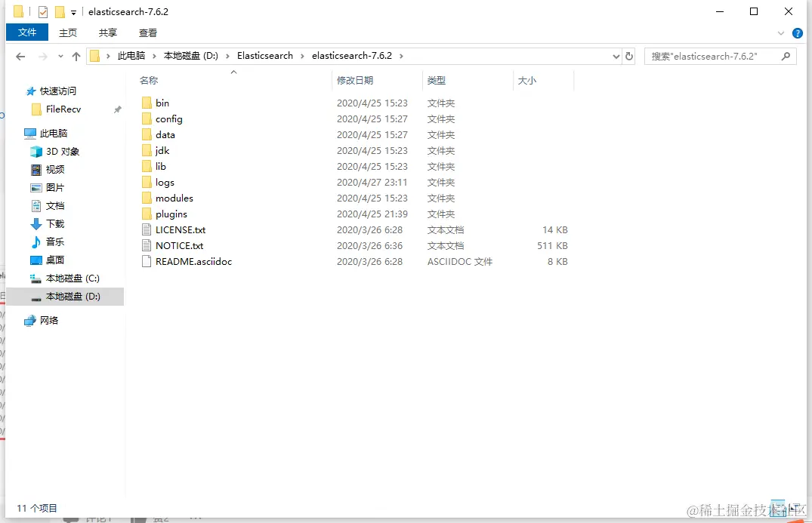Open recent locations dropdown arrow

60,57
